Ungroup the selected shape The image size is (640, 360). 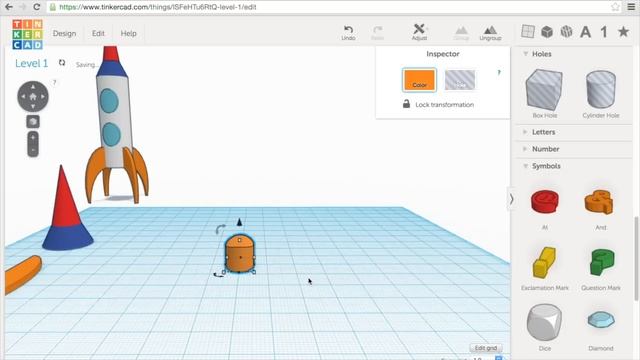pos(490,33)
